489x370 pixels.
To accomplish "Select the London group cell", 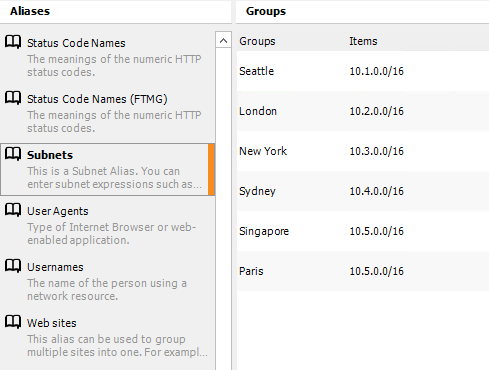I will tap(258, 111).
